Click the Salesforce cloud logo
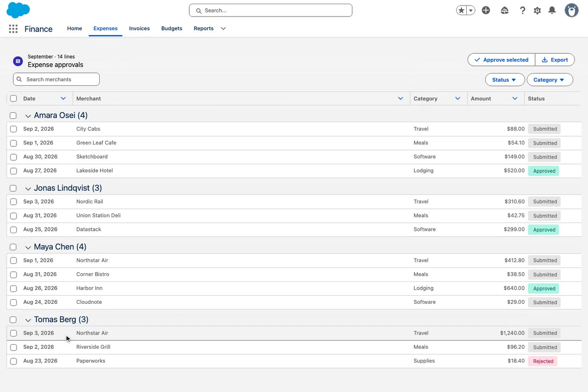The height and width of the screenshot is (392, 588). tap(18, 10)
